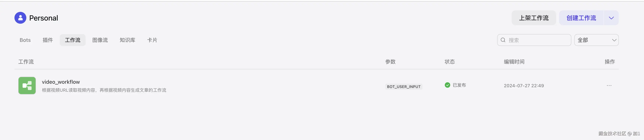Click the 编辑时间 column header
Image resolution: width=644 pixels, height=140 pixels.
coord(514,62)
